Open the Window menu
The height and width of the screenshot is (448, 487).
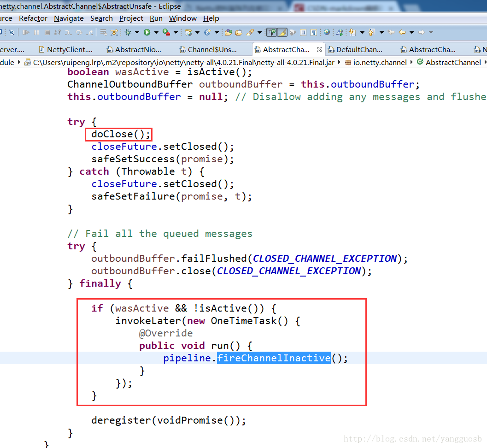(182, 18)
